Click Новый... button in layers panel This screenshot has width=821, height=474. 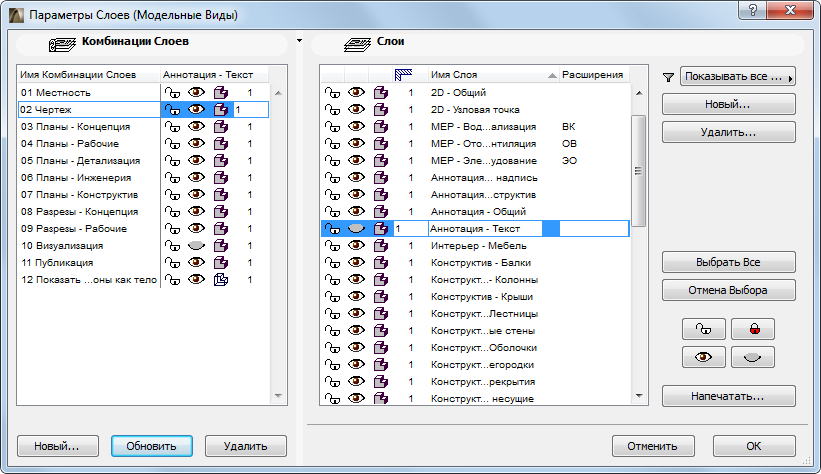[x=728, y=104]
